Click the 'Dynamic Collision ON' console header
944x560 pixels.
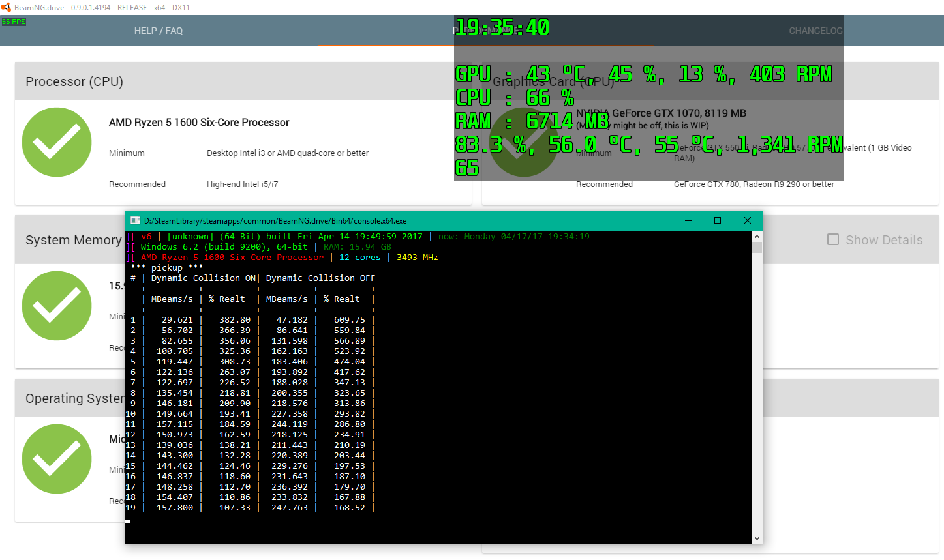point(204,278)
